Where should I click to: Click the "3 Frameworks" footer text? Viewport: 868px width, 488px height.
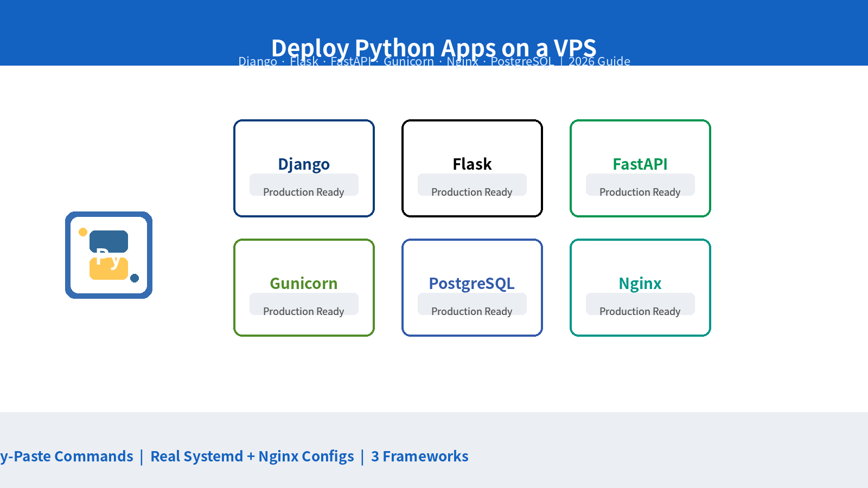pyautogui.click(x=420, y=457)
